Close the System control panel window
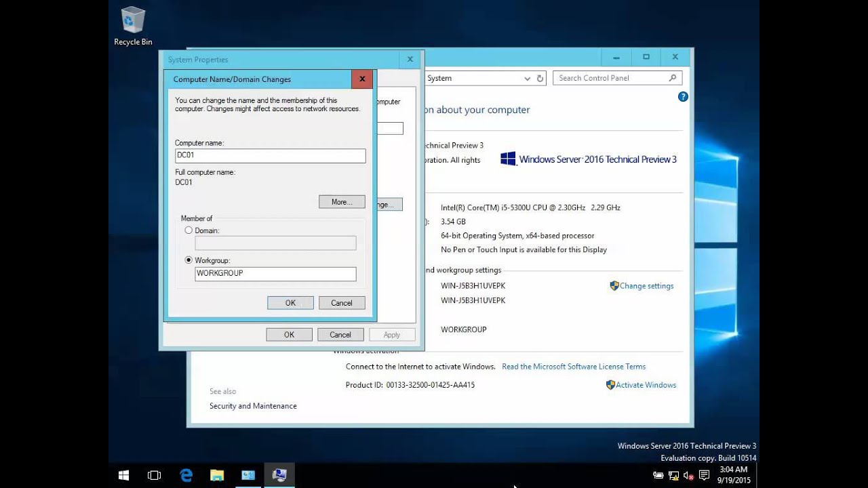868x488 pixels. pos(675,58)
